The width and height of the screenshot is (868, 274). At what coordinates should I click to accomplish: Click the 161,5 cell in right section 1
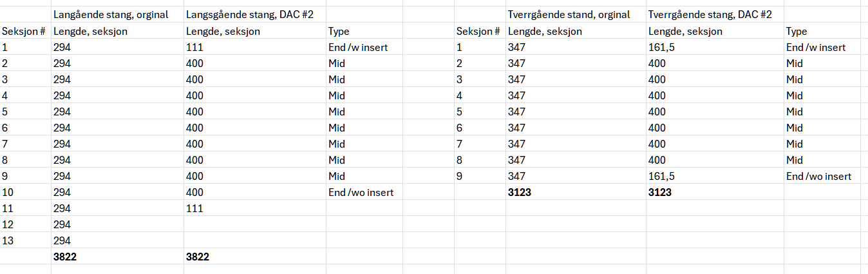point(662,47)
